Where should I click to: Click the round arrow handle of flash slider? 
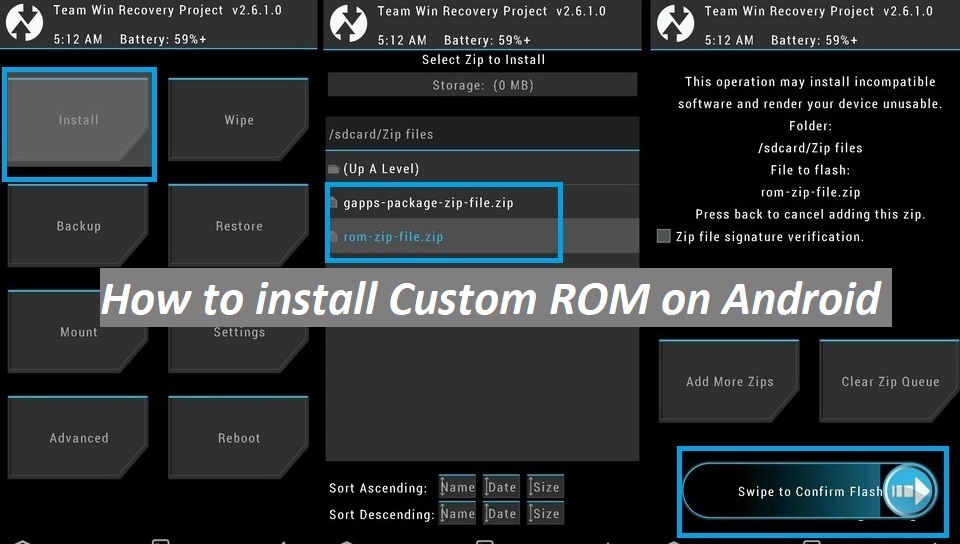click(910, 491)
